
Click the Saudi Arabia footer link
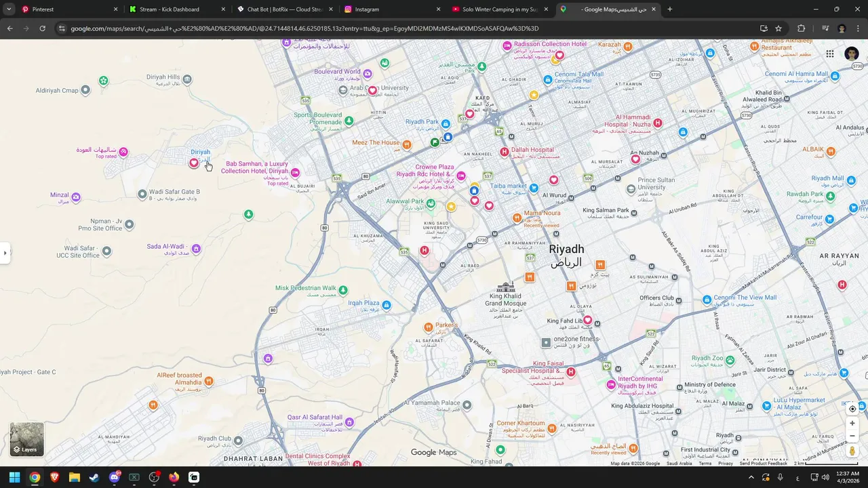[x=679, y=464]
